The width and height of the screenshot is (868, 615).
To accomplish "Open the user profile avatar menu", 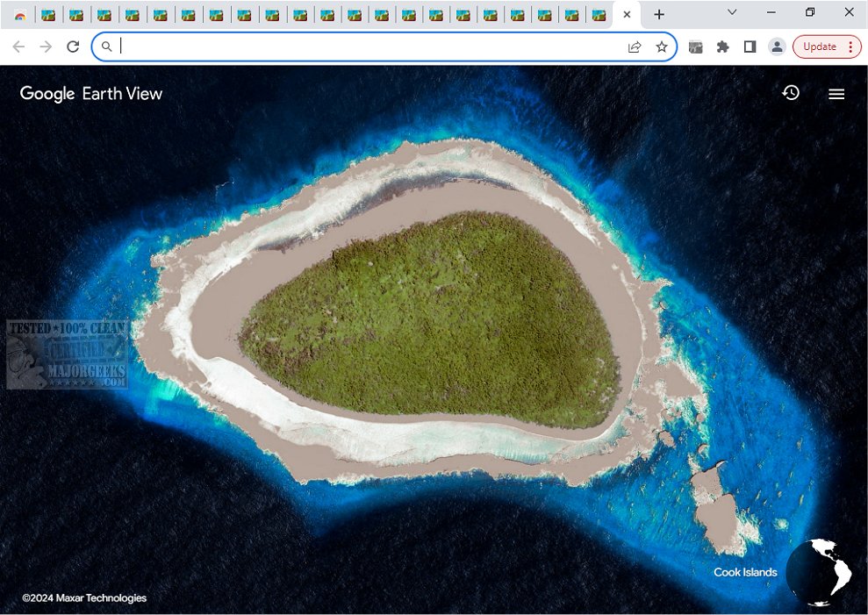I will point(778,47).
